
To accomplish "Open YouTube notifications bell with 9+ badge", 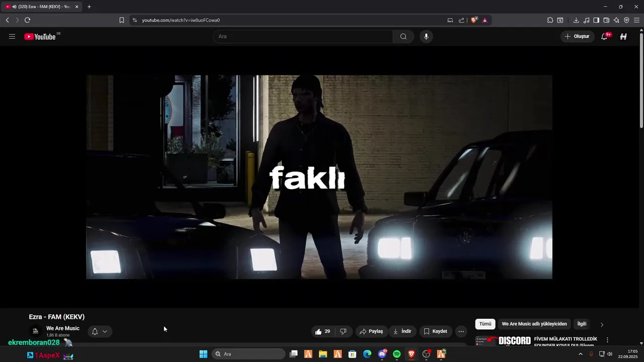I will tap(605, 36).
